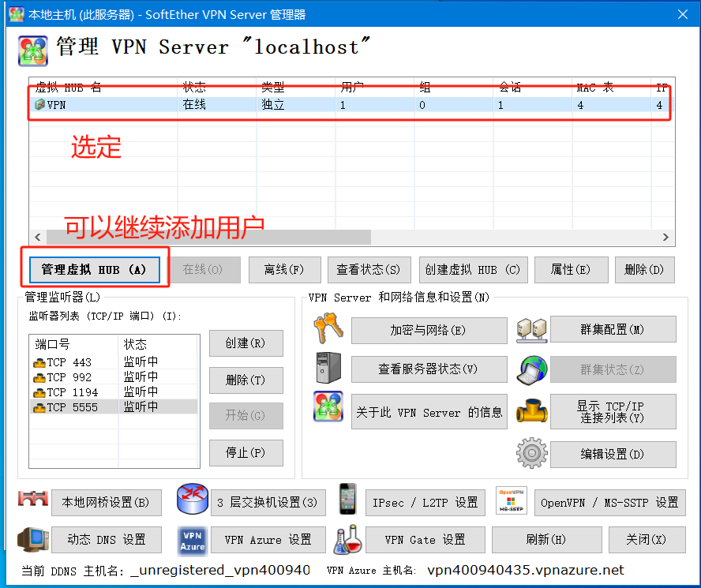
Task: Open IPsec / L2TP 设置 button
Action: click(425, 503)
